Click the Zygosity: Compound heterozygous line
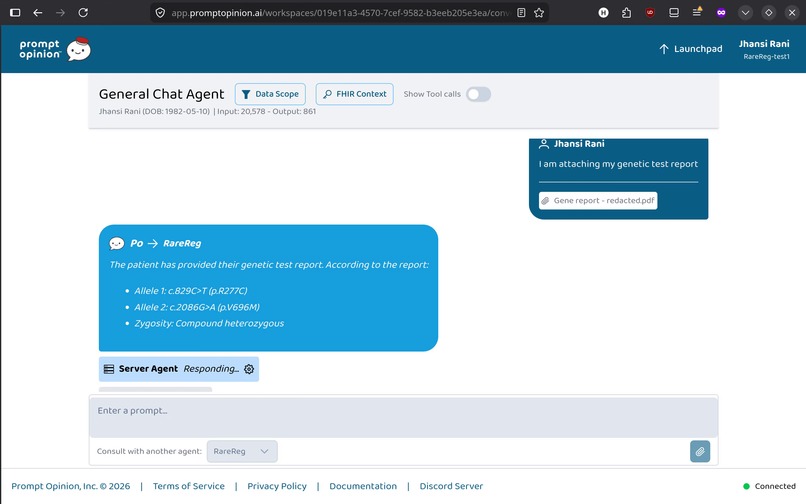The height and width of the screenshot is (504, 806). coord(209,323)
